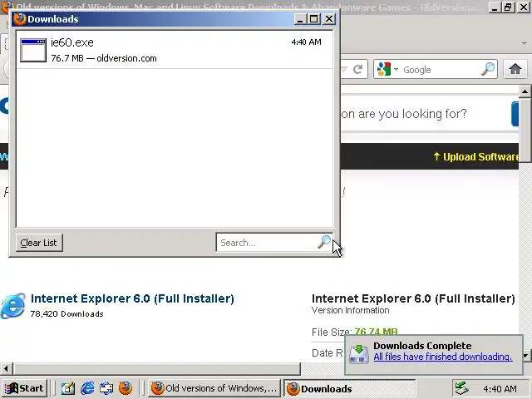This screenshot has height=399, width=532.
Task: Launch Internet Explorer from quick launch
Action: click(x=87, y=388)
